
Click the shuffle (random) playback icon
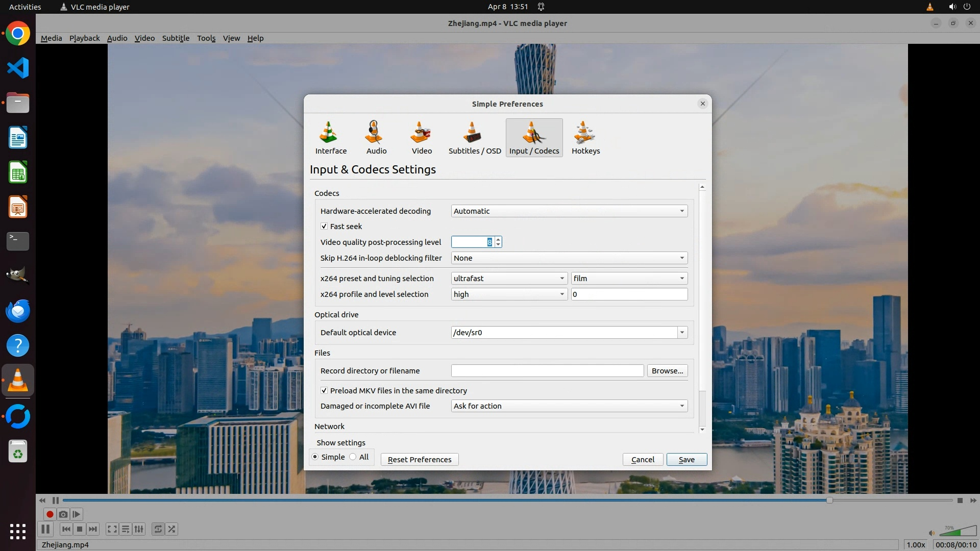point(172,529)
